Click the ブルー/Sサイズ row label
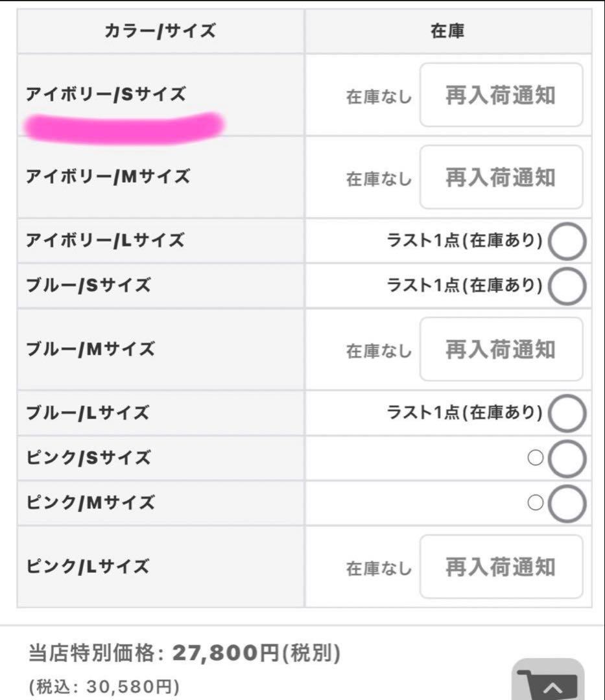The height and width of the screenshot is (700, 605). click(x=88, y=285)
